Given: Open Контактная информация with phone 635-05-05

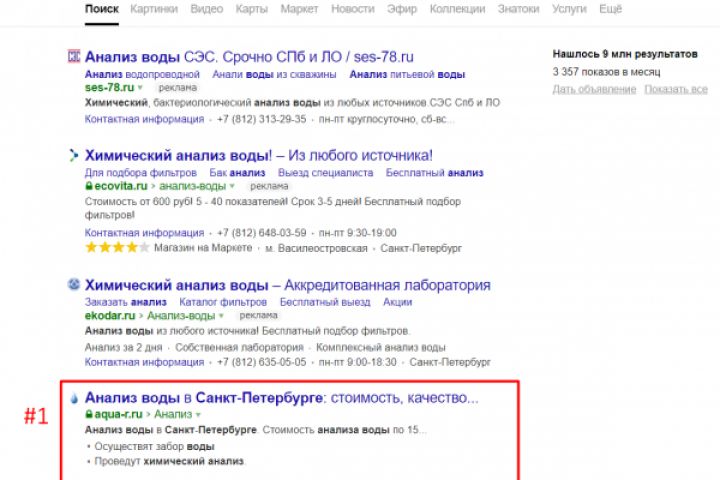Looking at the screenshot, I should 144,362.
